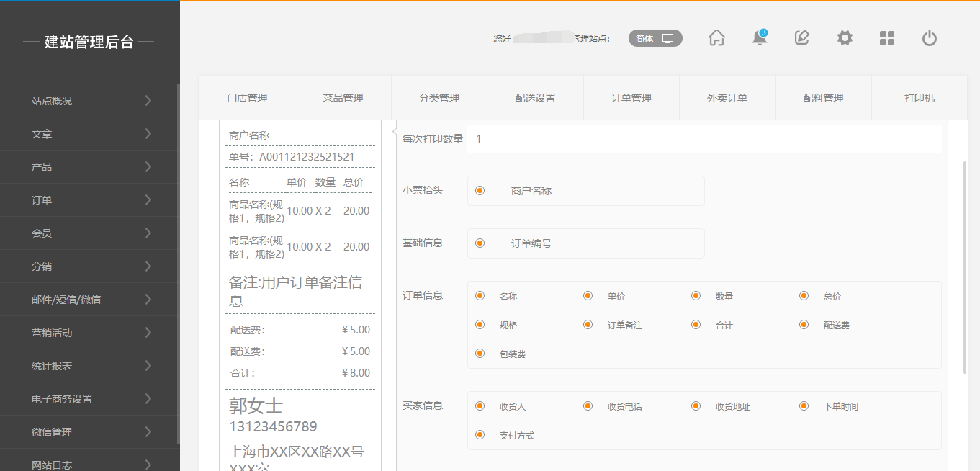This screenshot has height=471, width=980.
Task: Switch to the 菜品管理 tab
Action: tap(343, 98)
